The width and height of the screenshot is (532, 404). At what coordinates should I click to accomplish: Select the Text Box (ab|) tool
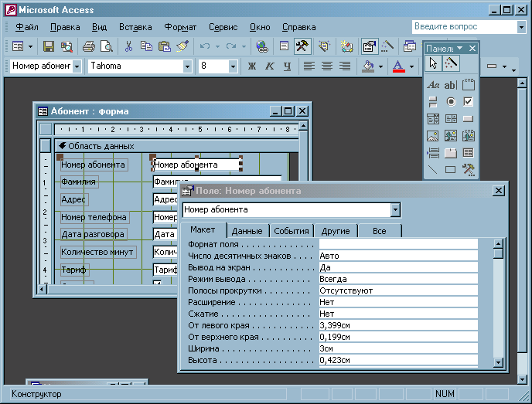(x=451, y=85)
